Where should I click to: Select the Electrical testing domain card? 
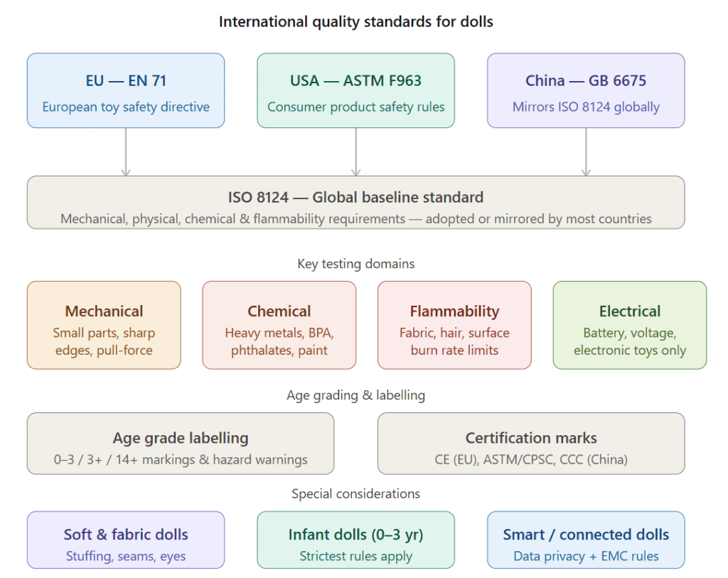[629, 325]
